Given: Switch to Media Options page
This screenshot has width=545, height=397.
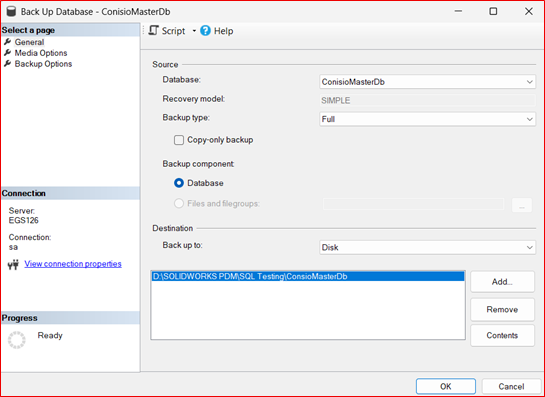Looking at the screenshot, I should [x=41, y=53].
